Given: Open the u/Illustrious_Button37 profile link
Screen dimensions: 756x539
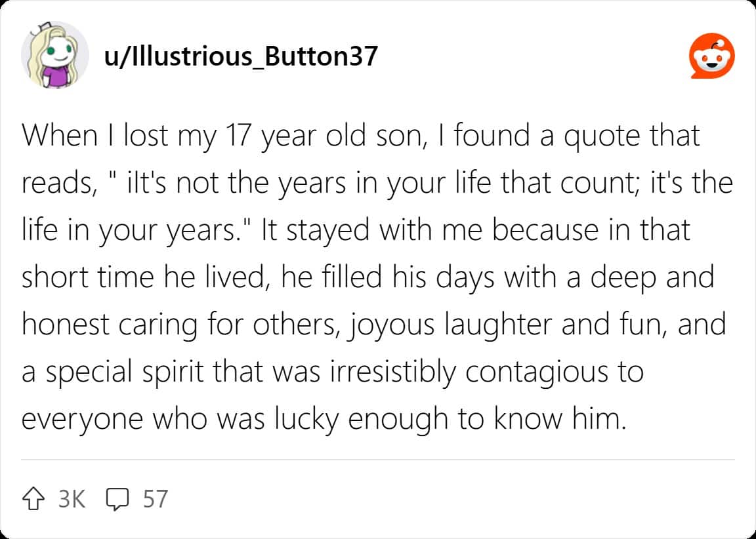Looking at the screenshot, I should (241, 56).
